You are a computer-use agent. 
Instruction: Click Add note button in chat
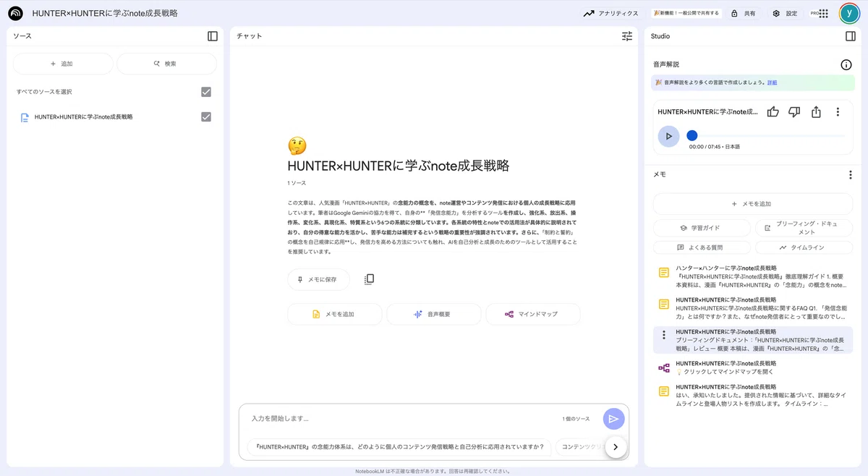[x=334, y=314]
